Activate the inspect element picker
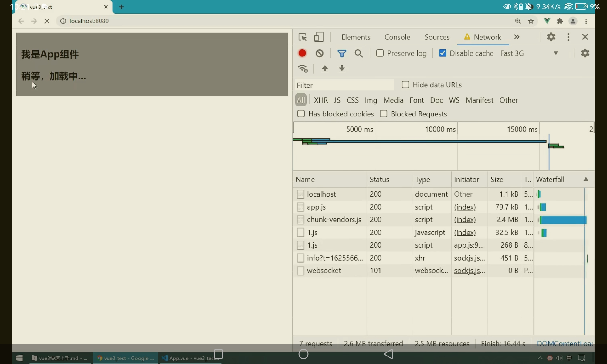The height and width of the screenshot is (364, 607). 303,37
